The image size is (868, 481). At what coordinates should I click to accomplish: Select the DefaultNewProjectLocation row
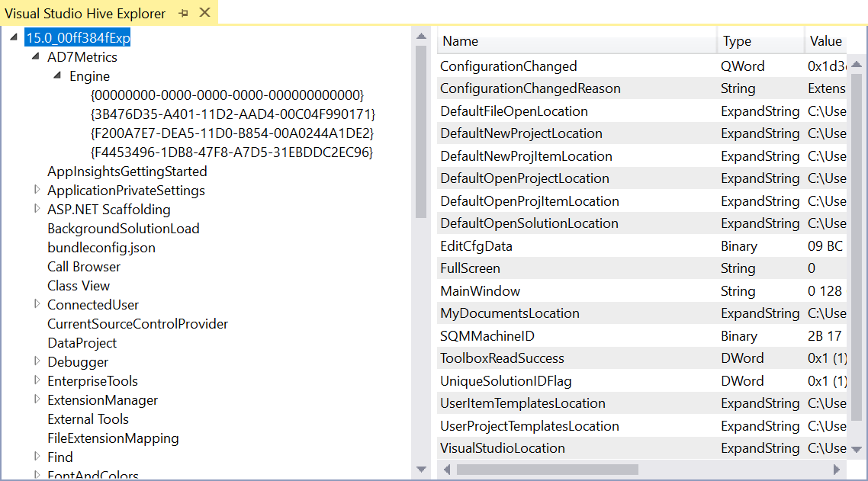(x=642, y=133)
